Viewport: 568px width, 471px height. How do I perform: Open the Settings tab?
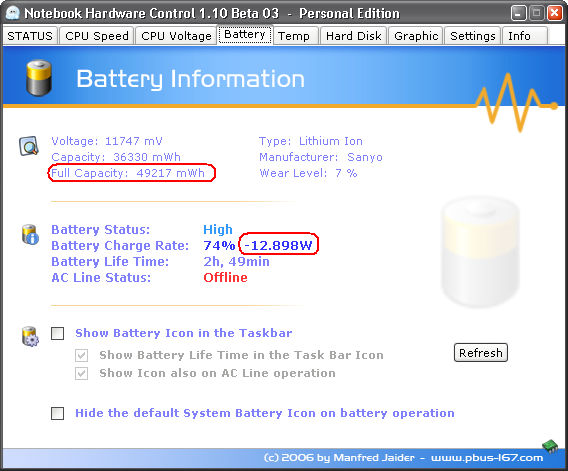[x=473, y=36]
